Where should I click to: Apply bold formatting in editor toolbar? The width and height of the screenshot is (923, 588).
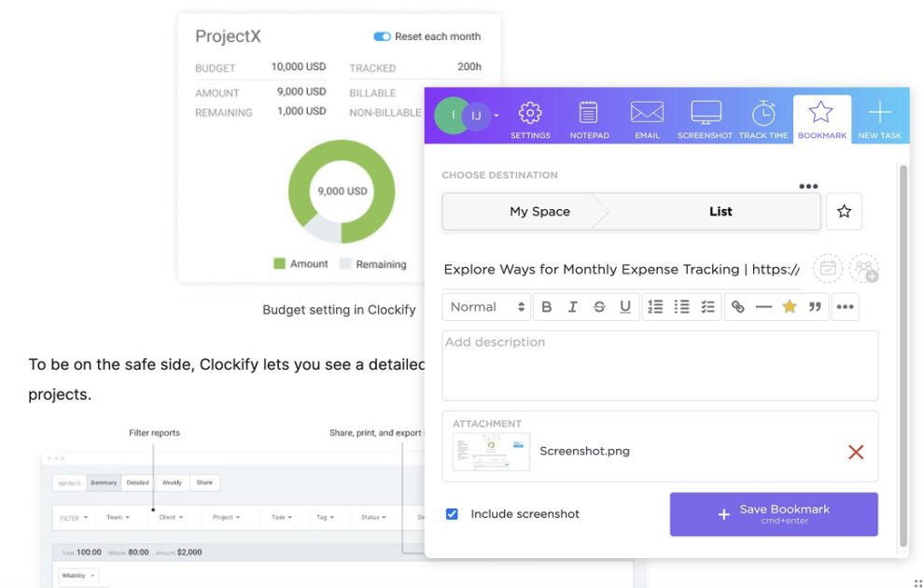coord(547,307)
